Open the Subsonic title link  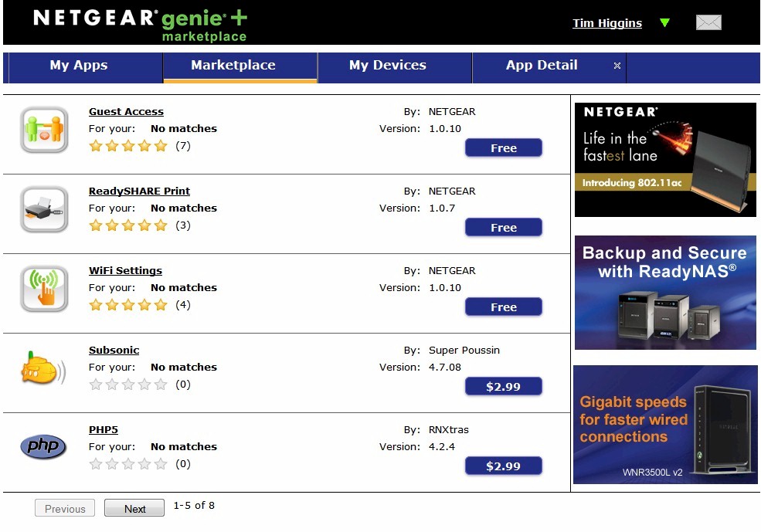click(x=114, y=350)
